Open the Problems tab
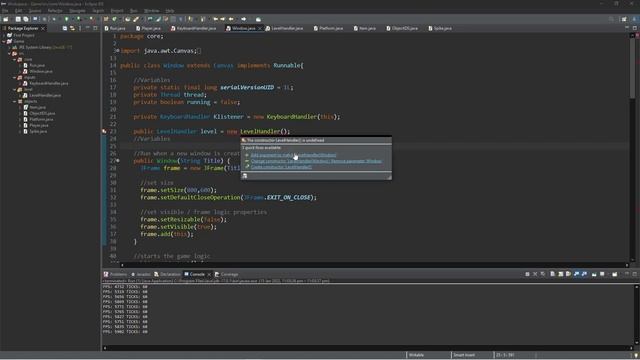 coord(116,274)
